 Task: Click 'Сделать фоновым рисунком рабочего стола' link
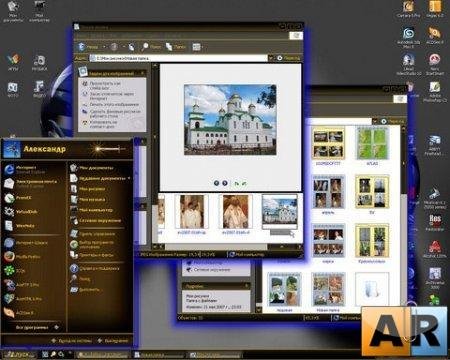pyautogui.click(x=111, y=114)
